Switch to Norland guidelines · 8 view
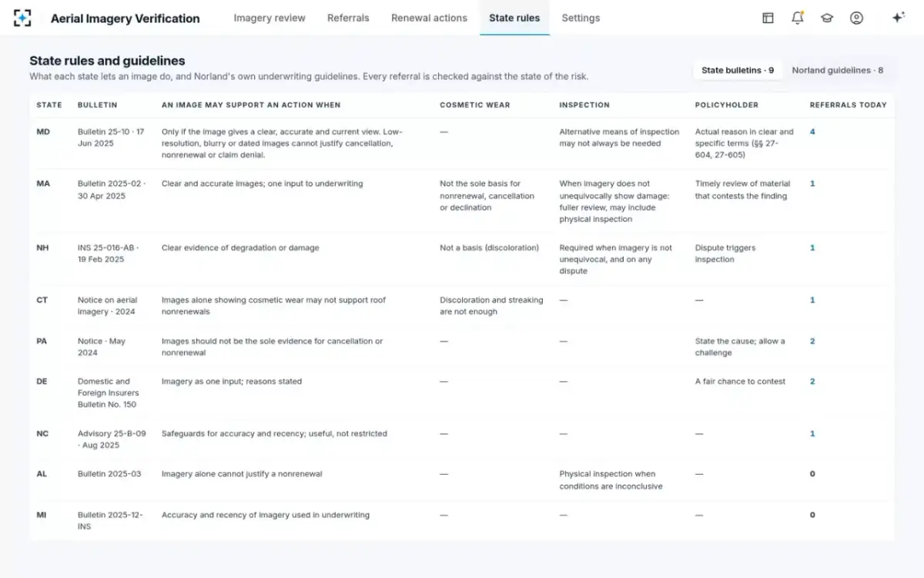 click(x=838, y=70)
